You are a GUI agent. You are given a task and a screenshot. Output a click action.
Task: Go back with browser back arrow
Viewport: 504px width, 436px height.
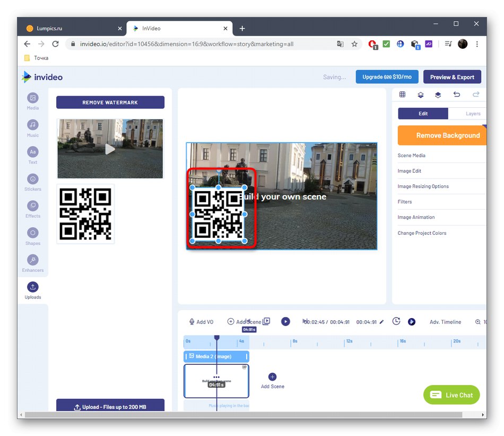[x=27, y=44]
